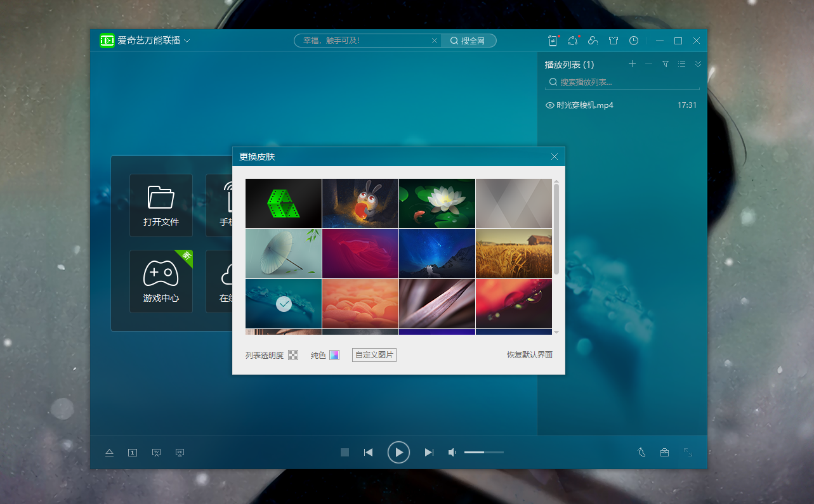This screenshot has width=814, height=504.
Task: Open the playlist filter funnel icon
Action: 666,64
